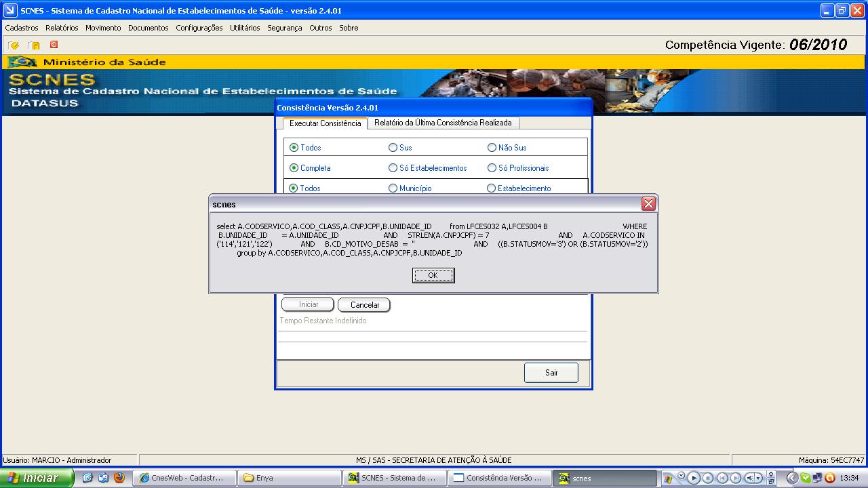Click Media Player play button in taskbar
Screen dimensions: 868x488
click(x=694, y=478)
